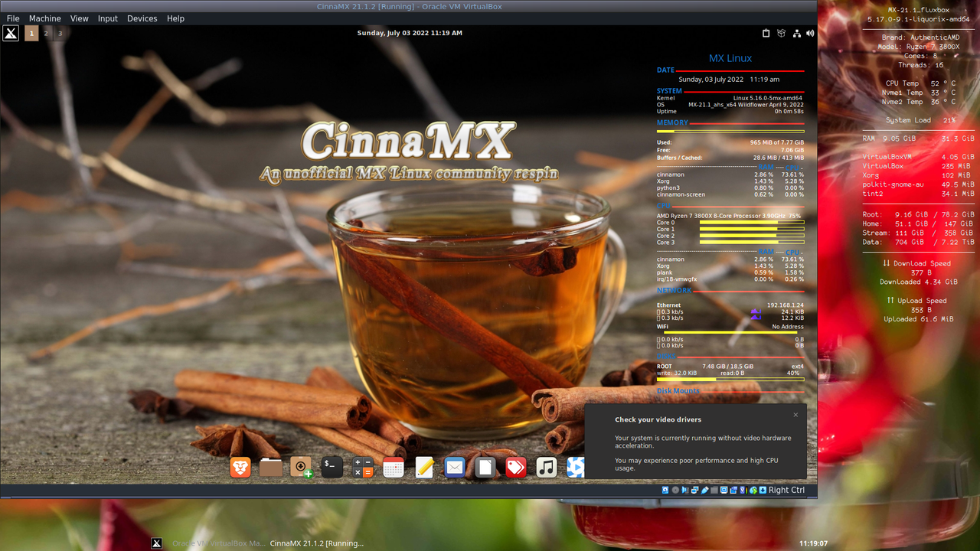Click the volume speaker tray icon

coord(810,33)
